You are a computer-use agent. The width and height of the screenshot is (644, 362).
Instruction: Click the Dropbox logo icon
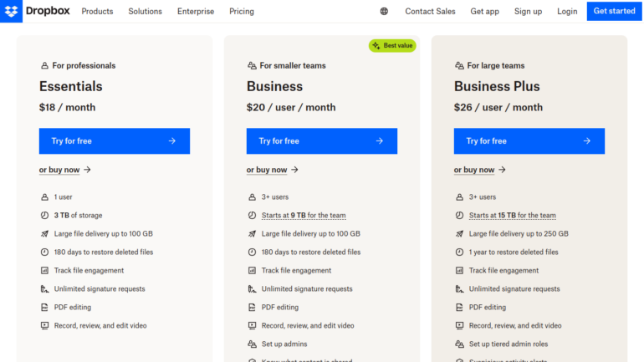(x=11, y=11)
